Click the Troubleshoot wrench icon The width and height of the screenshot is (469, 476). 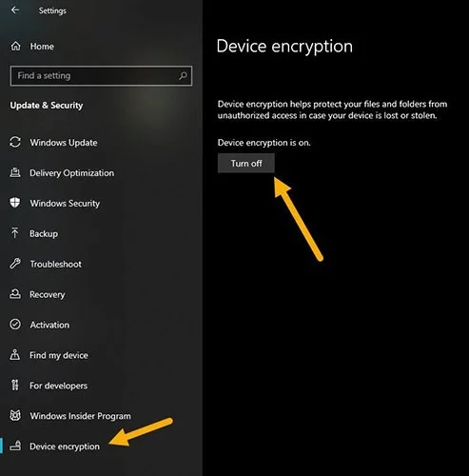click(15, 264)
